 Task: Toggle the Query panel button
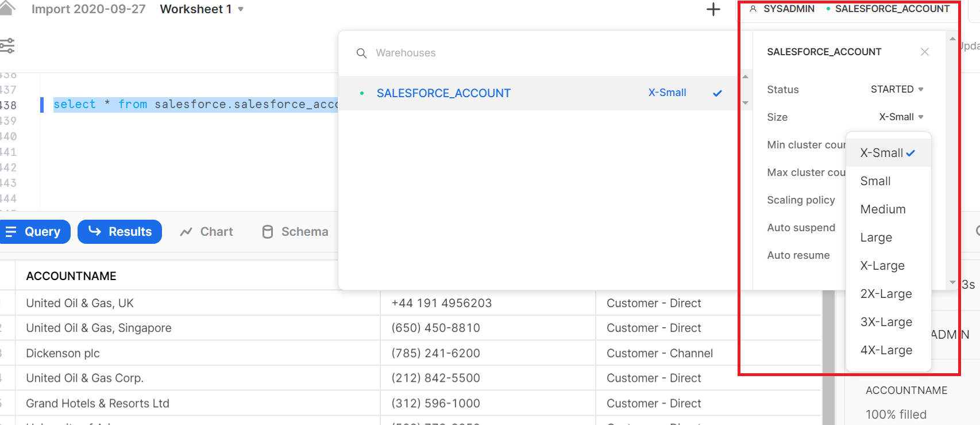tap(34, 232)
